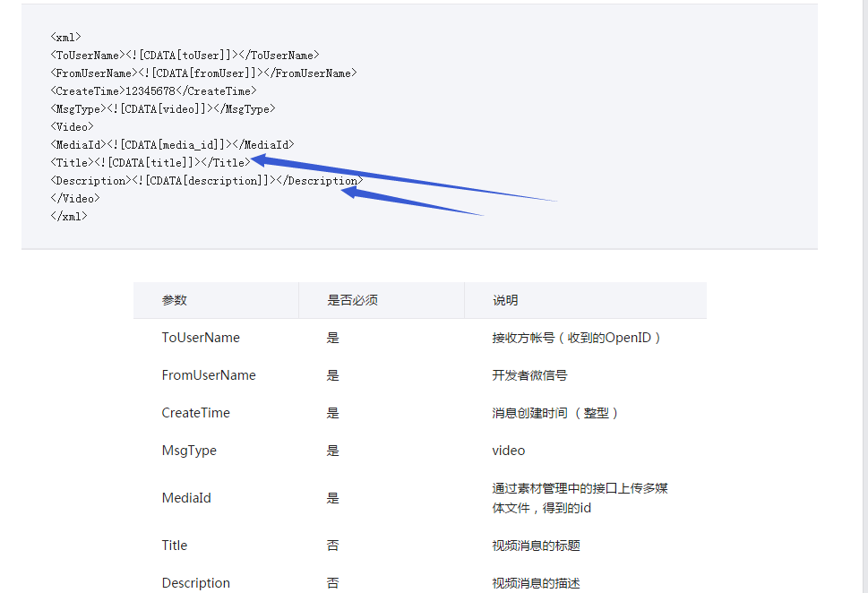The image size is (868, 593).
Task: Click the 是 cell in MediaId row
Action: tap(332, 498)
